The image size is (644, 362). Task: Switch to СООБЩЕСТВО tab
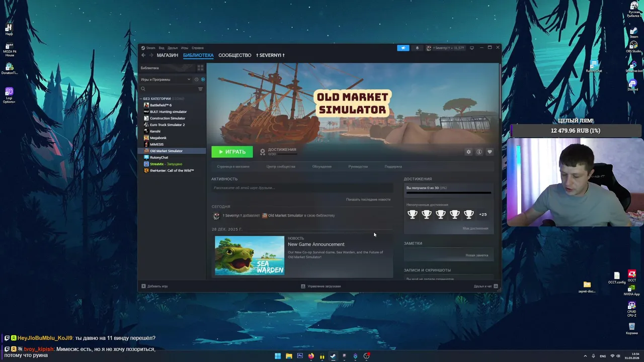[234, 55]
